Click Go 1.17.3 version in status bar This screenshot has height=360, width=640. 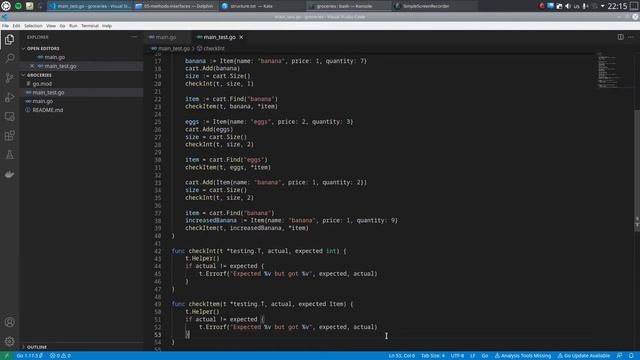pos(29,356)
